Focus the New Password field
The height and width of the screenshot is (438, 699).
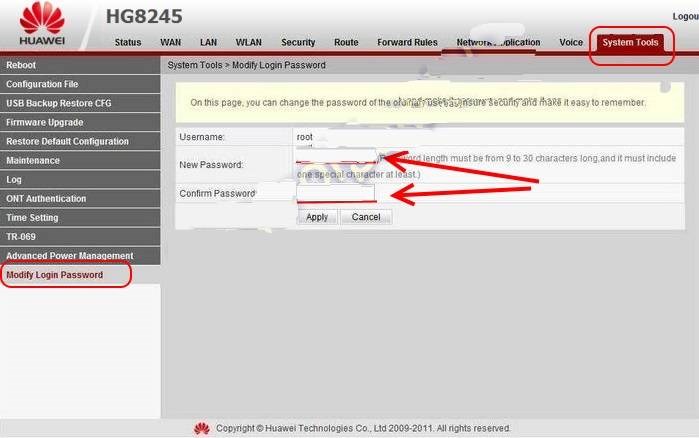[336, 156]
